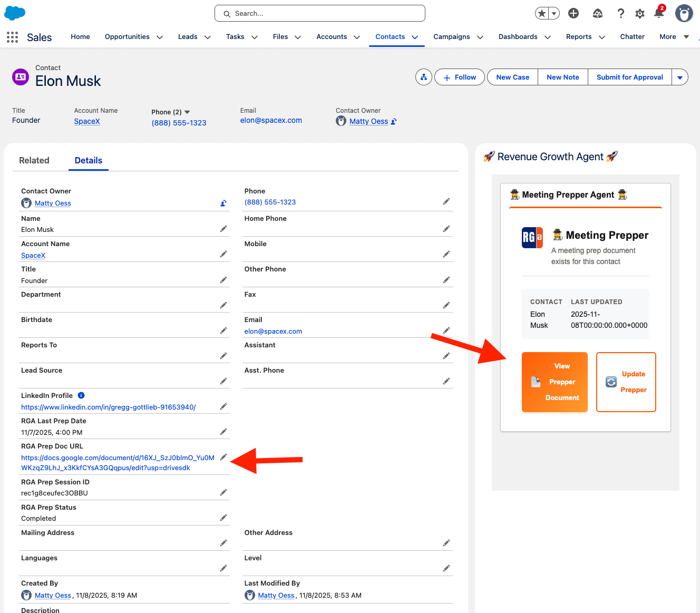700x613 pixels.
Task: Edit the Title field pencil icon
Action: click(223, 280)
